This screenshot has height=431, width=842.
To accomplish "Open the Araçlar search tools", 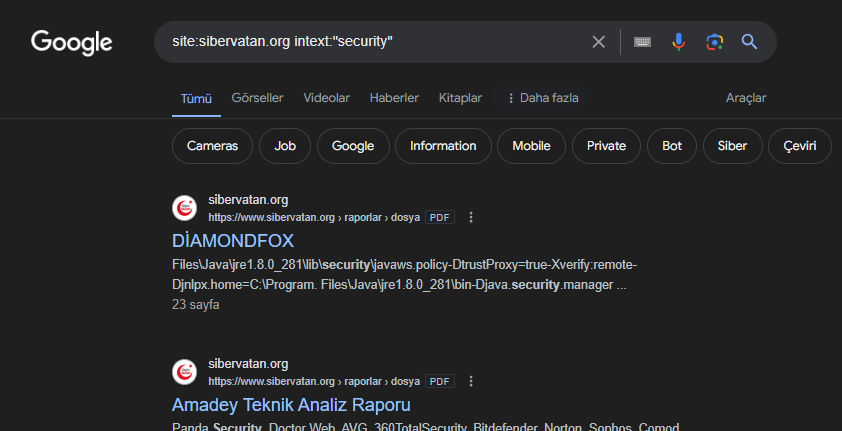I will 746,98.
